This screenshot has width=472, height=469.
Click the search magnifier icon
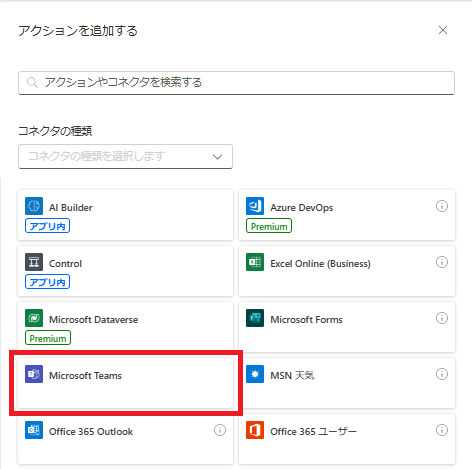32,82
